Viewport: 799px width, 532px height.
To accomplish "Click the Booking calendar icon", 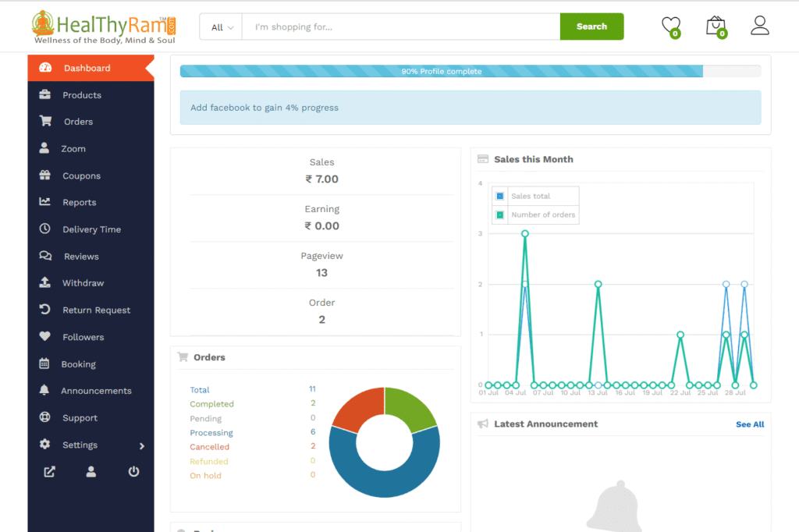I will tap(44, 364).
